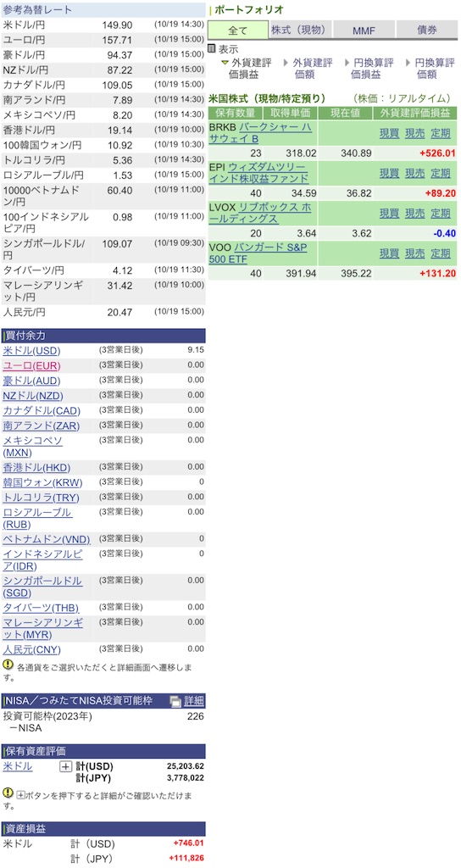
Task: Click 定期 for EPI
Action: click(x=441, y=173)
